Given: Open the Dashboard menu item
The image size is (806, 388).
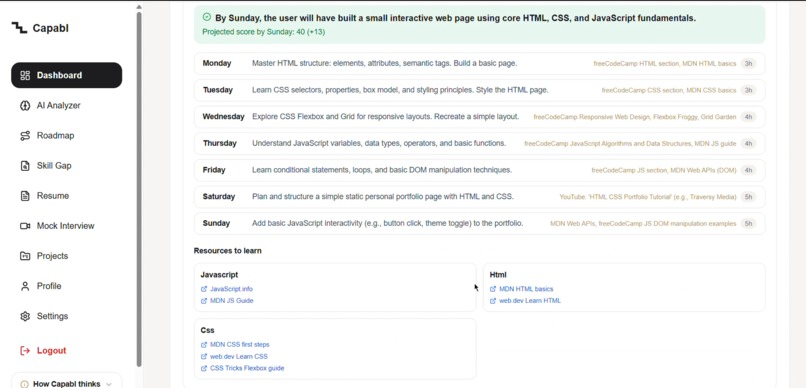Looking at the screenshot, I should click(66, 76).
